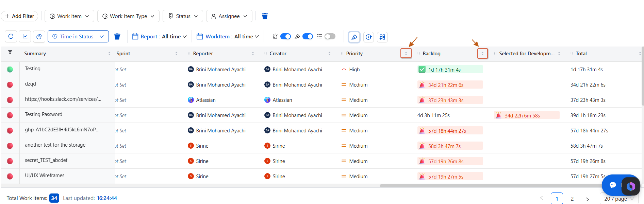Turn off the highlighter toggle switch
644x204 pixels.
coord(308,36)
